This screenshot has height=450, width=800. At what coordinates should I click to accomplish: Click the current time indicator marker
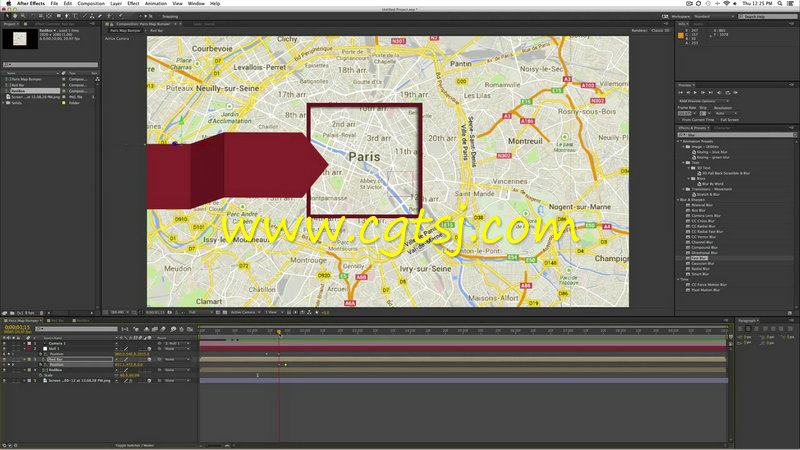(x=279, y=332)
